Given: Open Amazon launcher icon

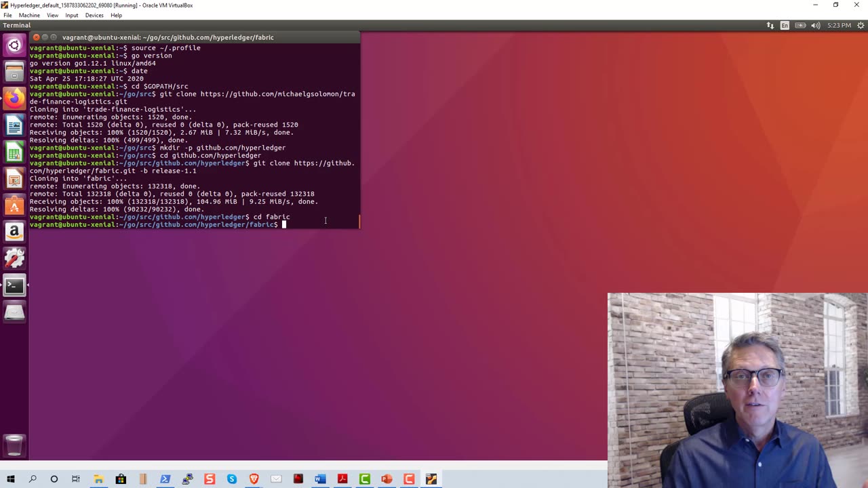Looking at the screenshot, I should pos(14,232).
